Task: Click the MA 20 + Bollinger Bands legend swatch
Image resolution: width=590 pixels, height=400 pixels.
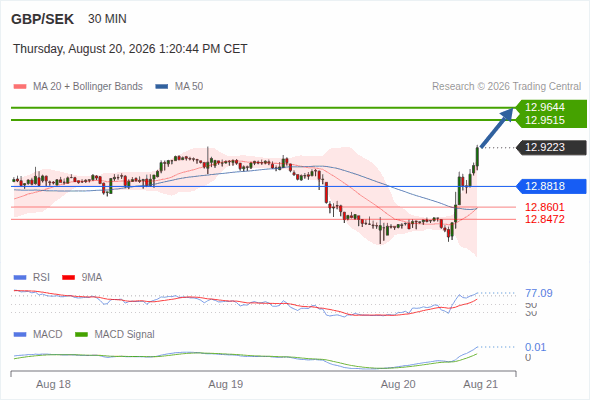Action: 20,87
